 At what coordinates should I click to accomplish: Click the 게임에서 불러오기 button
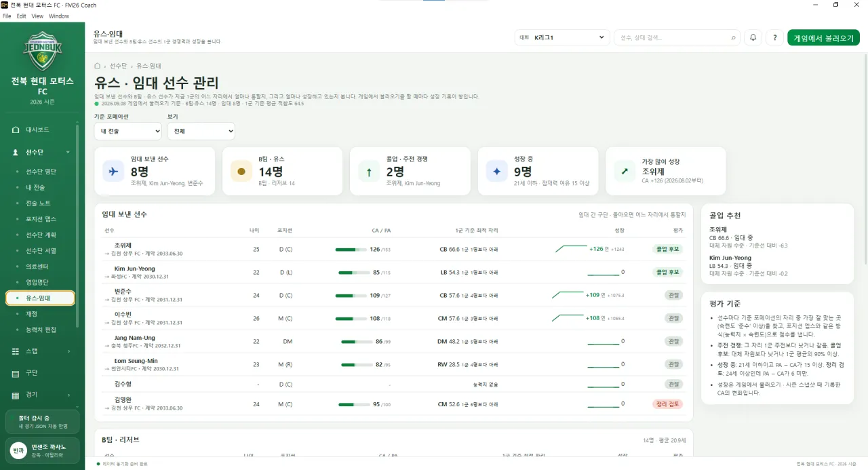click(x=823, y=38)
